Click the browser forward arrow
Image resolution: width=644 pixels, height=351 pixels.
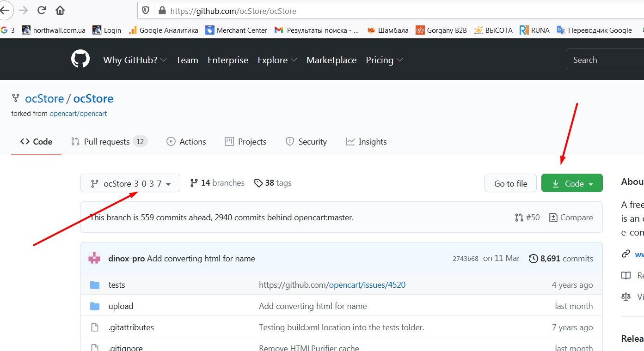click(23, 10)
